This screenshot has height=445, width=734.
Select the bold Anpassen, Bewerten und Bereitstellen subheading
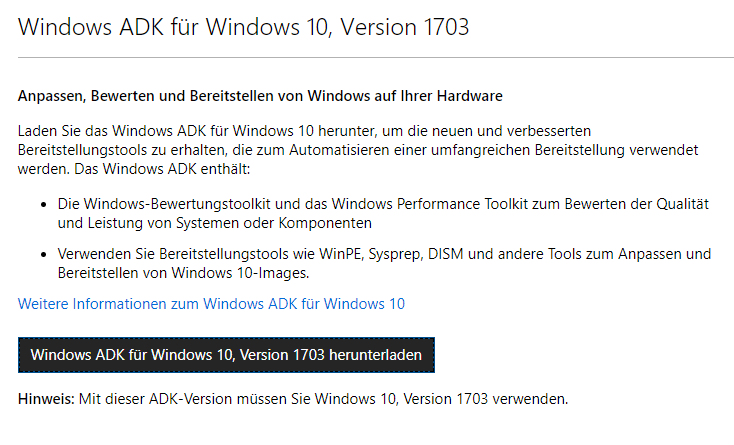(x=260, y=96)
